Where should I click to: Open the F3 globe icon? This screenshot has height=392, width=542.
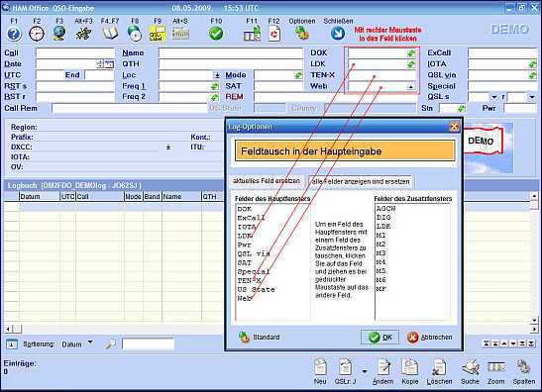pyautogui.click(x=59, y=33)
